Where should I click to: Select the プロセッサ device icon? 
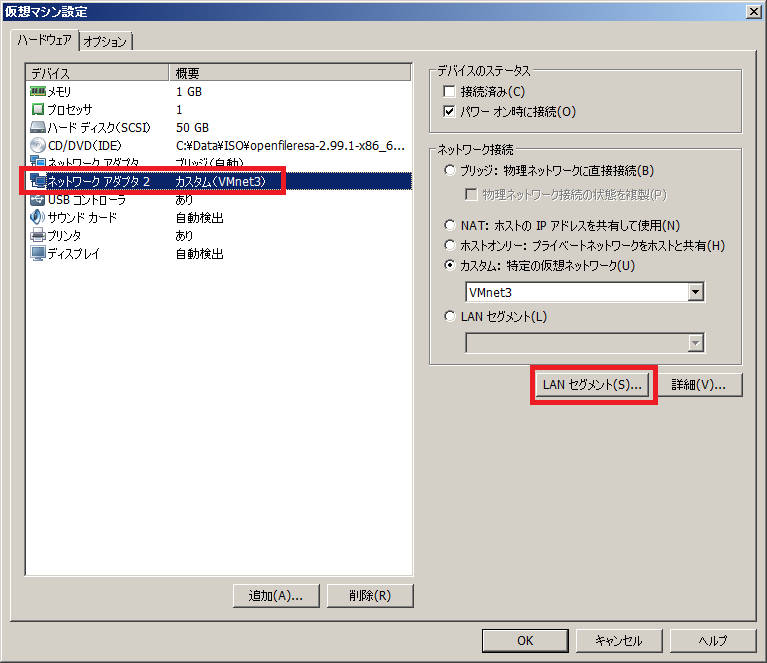[x=38, y=110]
